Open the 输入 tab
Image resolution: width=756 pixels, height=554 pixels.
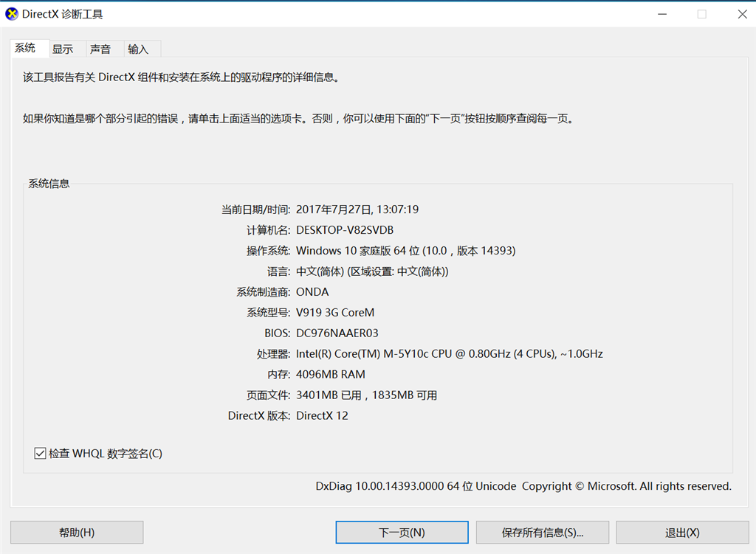pos(142,49)
